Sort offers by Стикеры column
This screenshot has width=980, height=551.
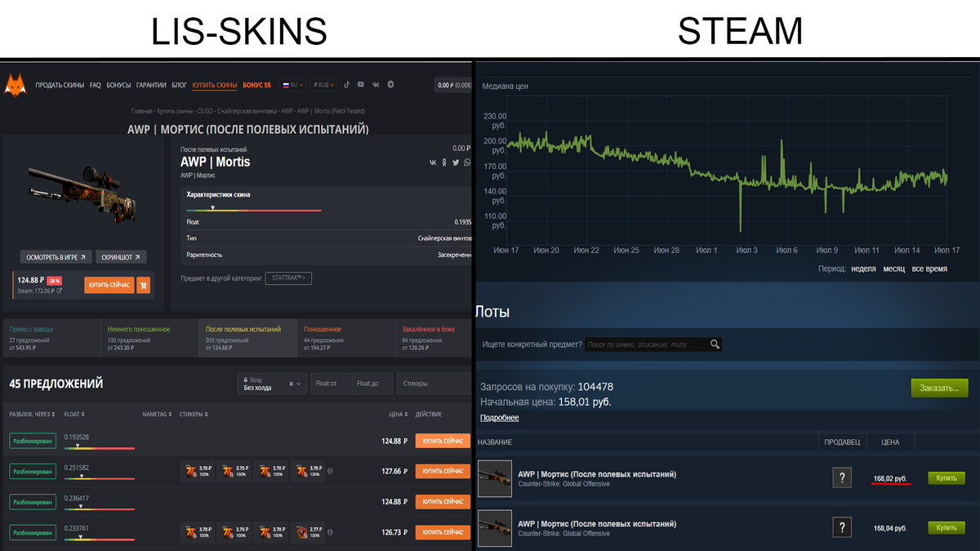(193, 415)
